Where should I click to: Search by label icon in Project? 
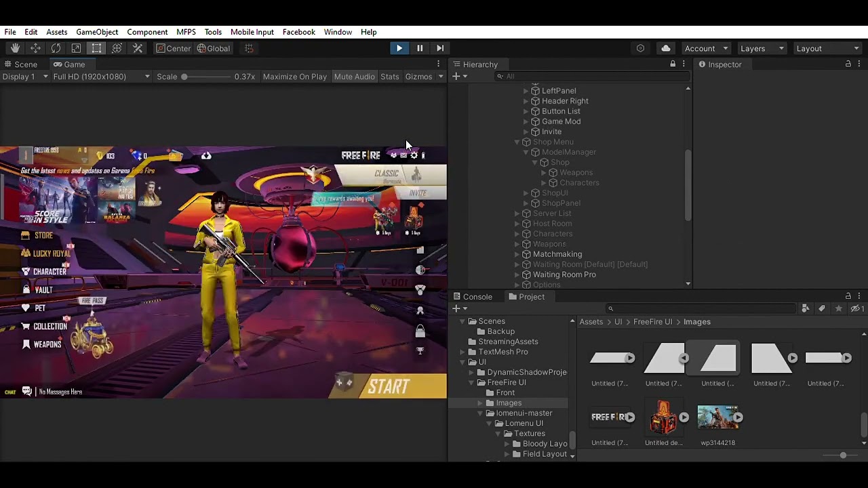(x=822, y=308)
